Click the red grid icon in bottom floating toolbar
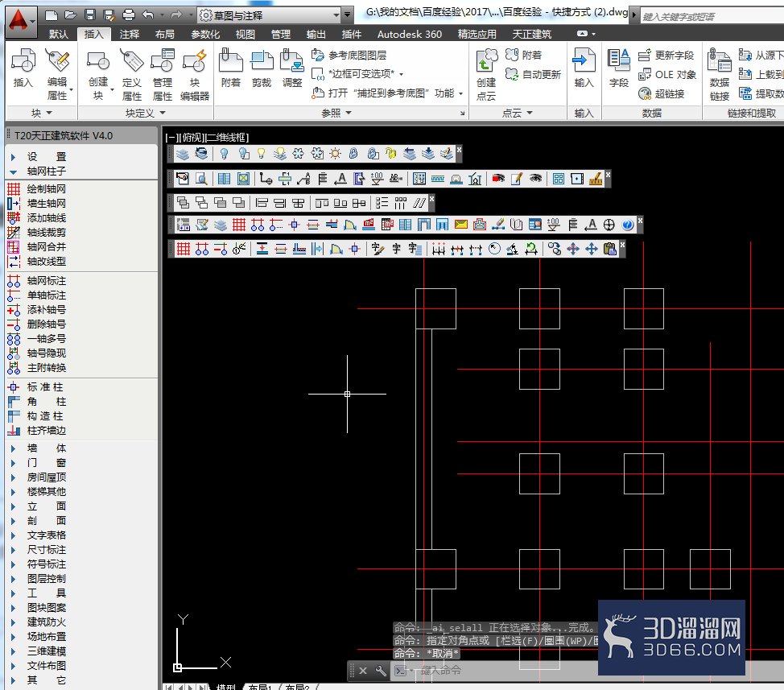The image size is (784, 690). coord(184,249)
